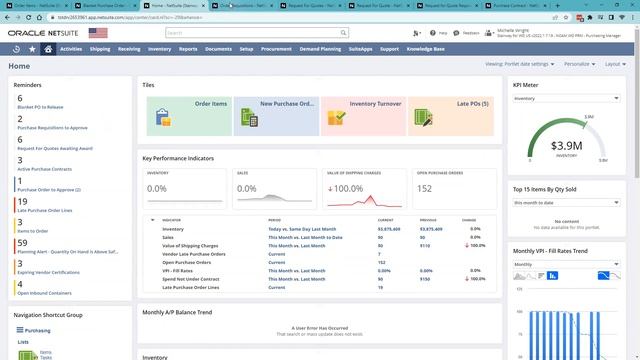Open the Reports menu
The image size is (640, 360).
[x=188, y=49]
